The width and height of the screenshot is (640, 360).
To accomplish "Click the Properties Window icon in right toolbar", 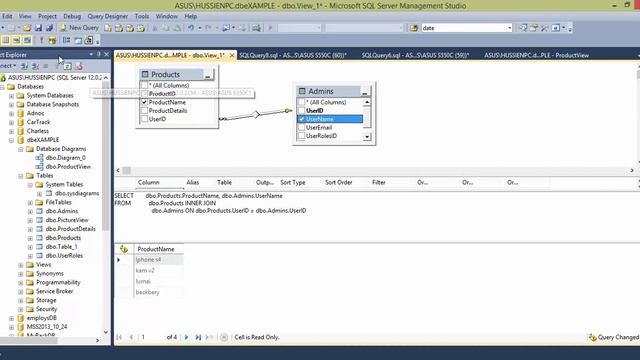I will point(533,28).
